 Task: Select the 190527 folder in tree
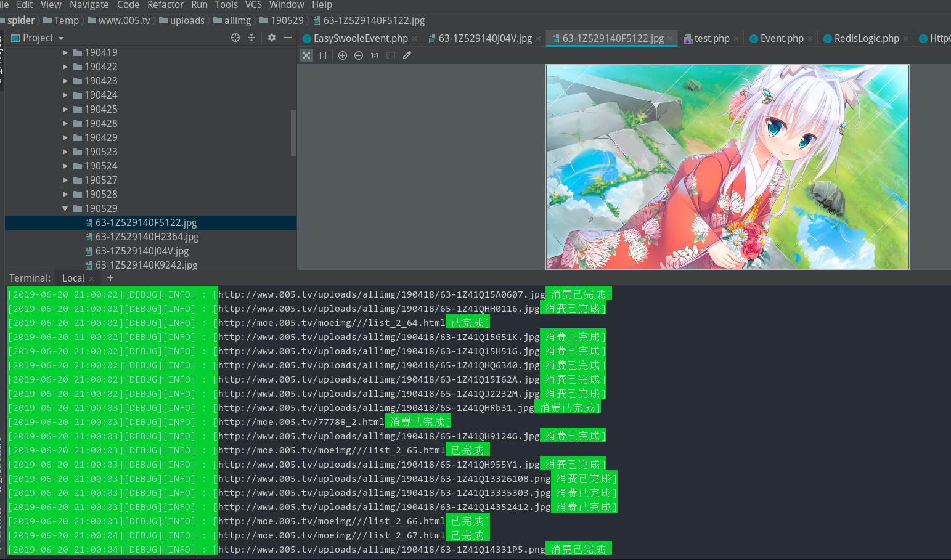pyautogui.click(x=100, y=181)
